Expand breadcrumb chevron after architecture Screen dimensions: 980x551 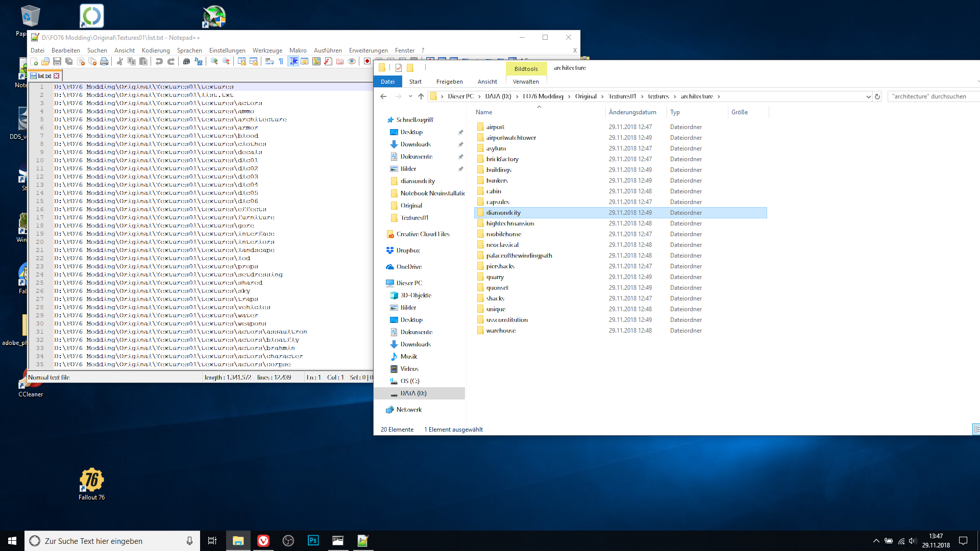(719, 96)
